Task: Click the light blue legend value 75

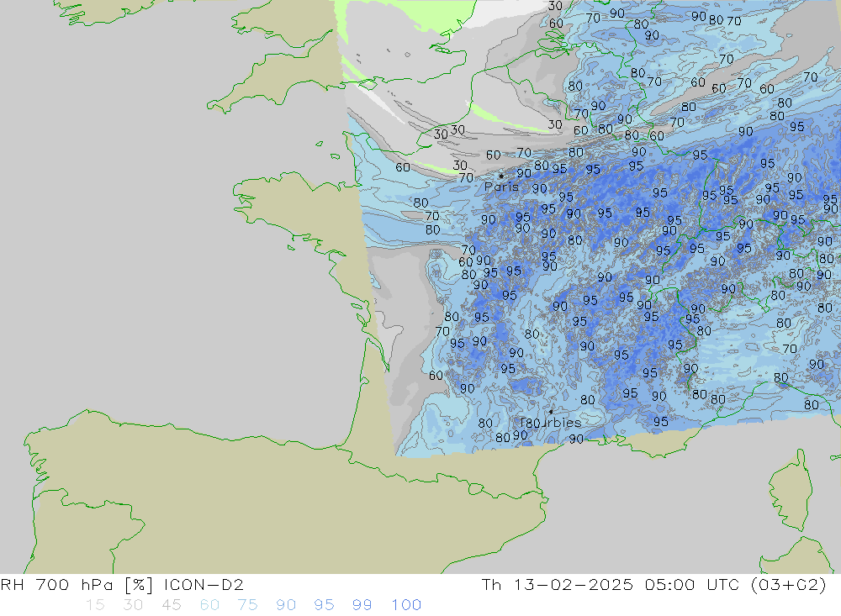Action: coord(248,605)
